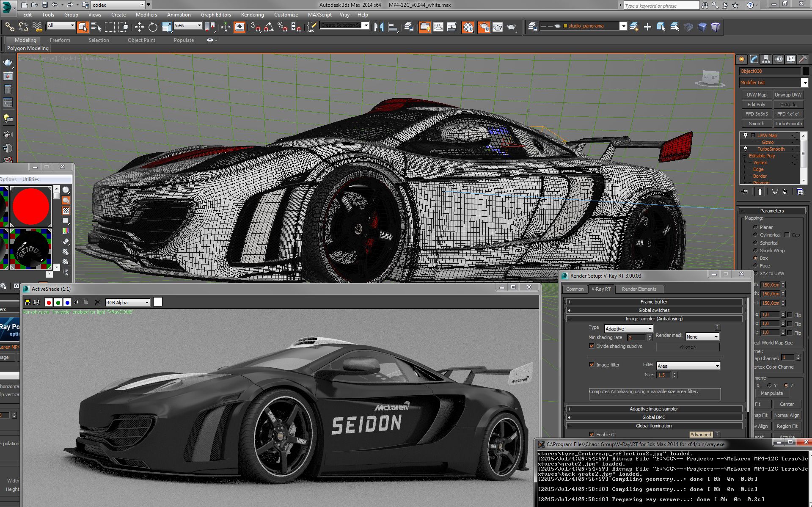Expand the Adaptive image sampler rollout
Image resolution: width=812 pixels, height=507 pixels.
coord(654,409)
